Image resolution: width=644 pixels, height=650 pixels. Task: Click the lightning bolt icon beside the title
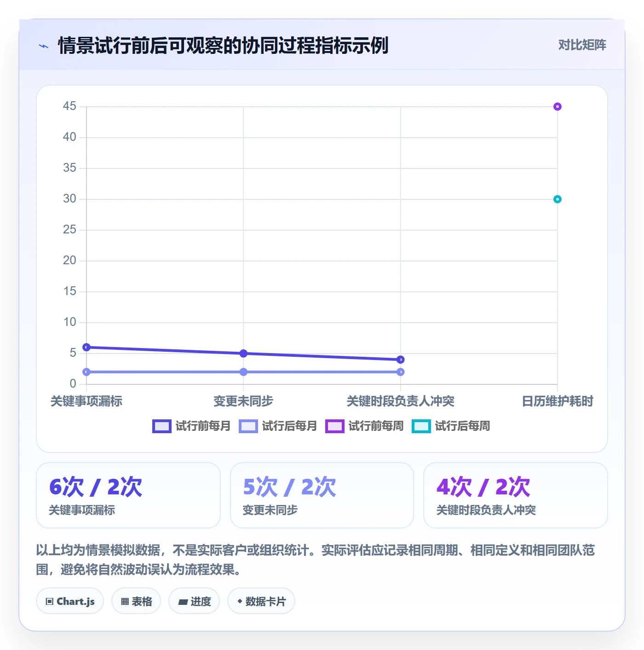click(44, 46)
